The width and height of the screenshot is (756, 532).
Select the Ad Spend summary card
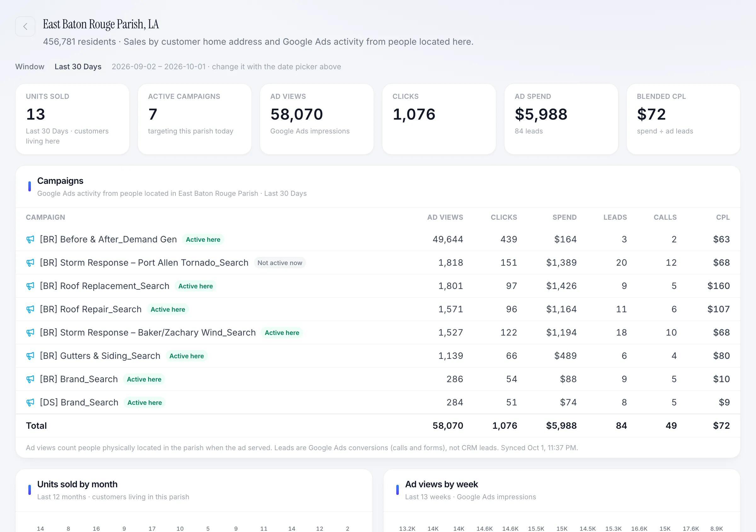point(561,119)
